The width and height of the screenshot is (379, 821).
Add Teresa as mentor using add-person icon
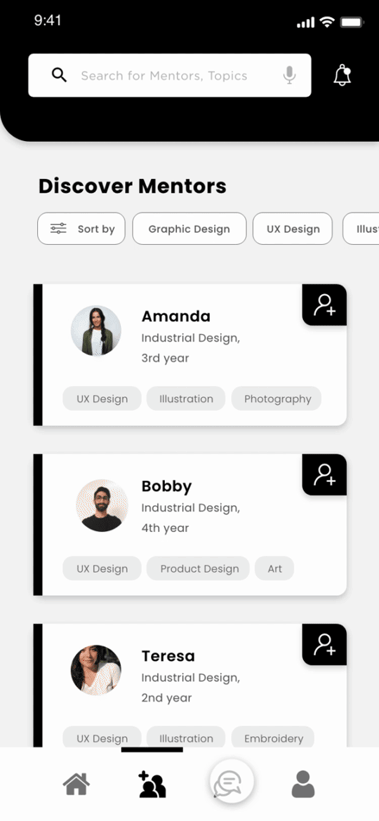point(325,645)
